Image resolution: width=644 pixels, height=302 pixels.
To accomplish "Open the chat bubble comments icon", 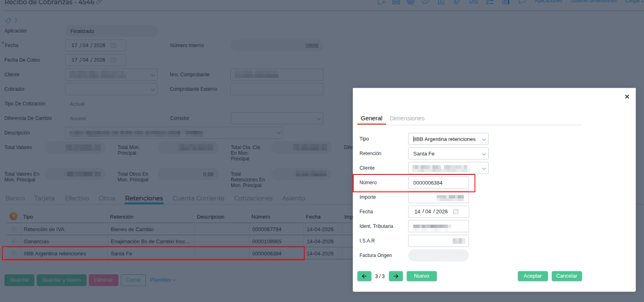I will point(522,2).
